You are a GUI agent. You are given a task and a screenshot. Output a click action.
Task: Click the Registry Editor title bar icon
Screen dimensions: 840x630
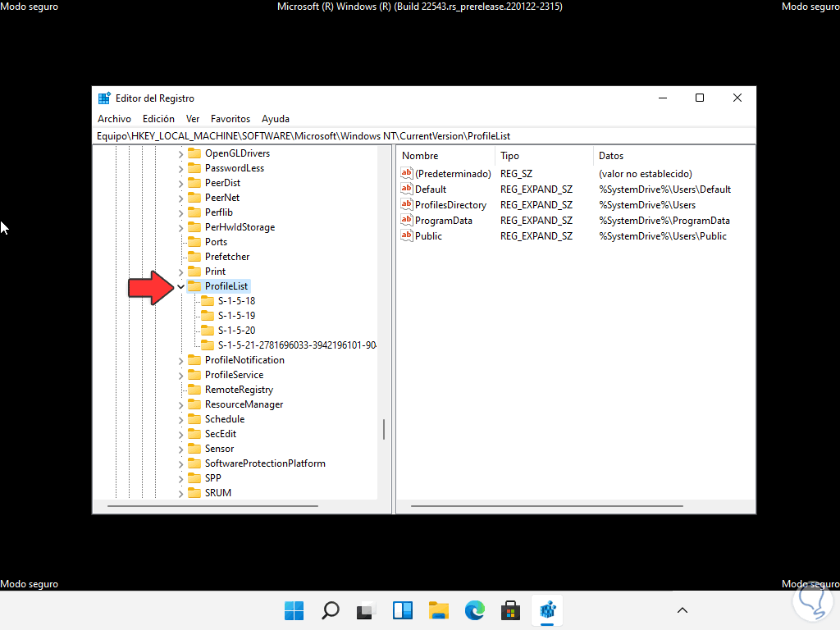104,98
